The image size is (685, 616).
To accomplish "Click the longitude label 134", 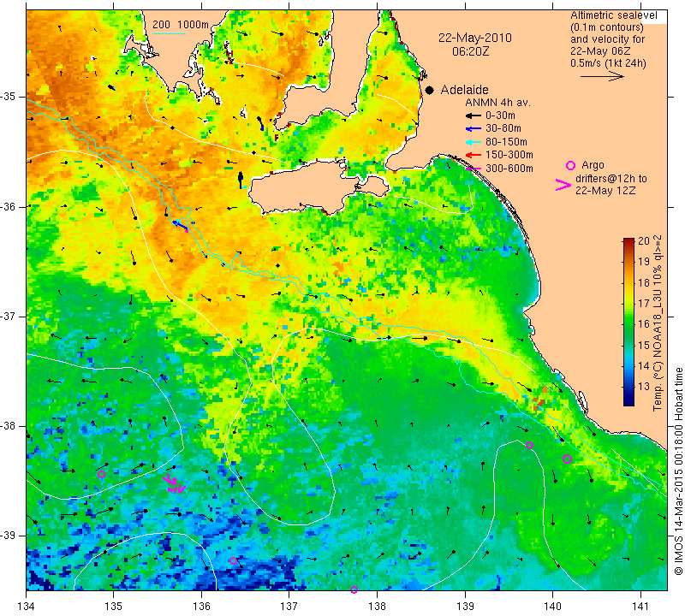I will coord(27,606).
